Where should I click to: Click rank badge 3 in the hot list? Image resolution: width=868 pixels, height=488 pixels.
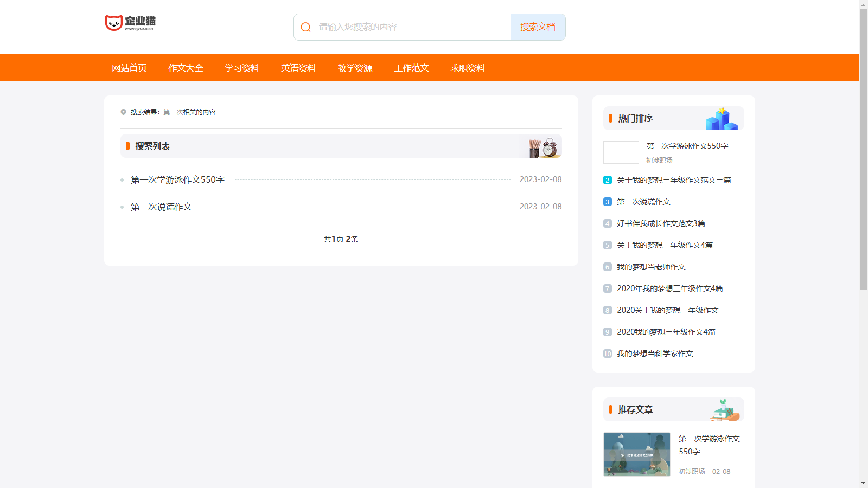point(607,202)
